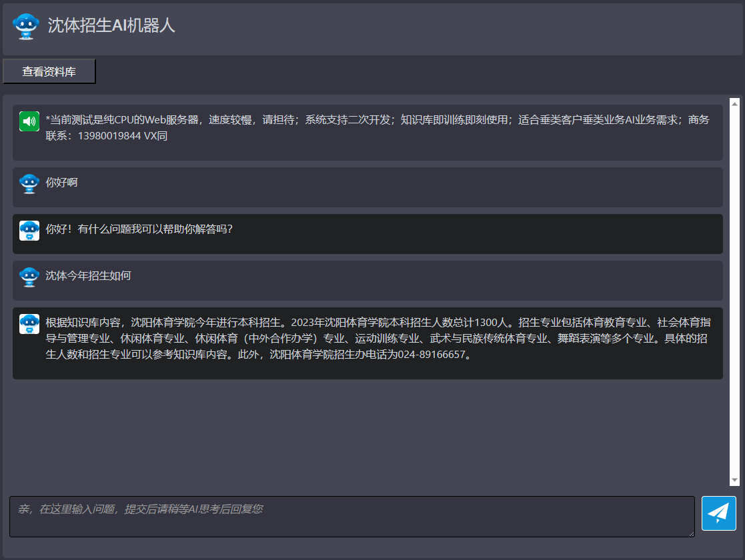This screenshot has height=560, width=745.
Task: Click the robot logo in the header
Action: [25, 26]
